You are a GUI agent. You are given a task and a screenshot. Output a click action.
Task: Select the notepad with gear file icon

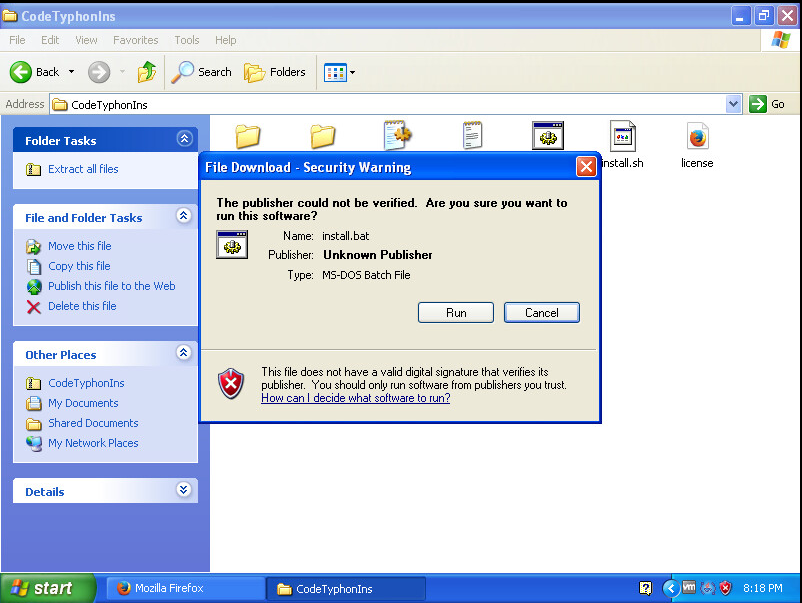[397, 135]
